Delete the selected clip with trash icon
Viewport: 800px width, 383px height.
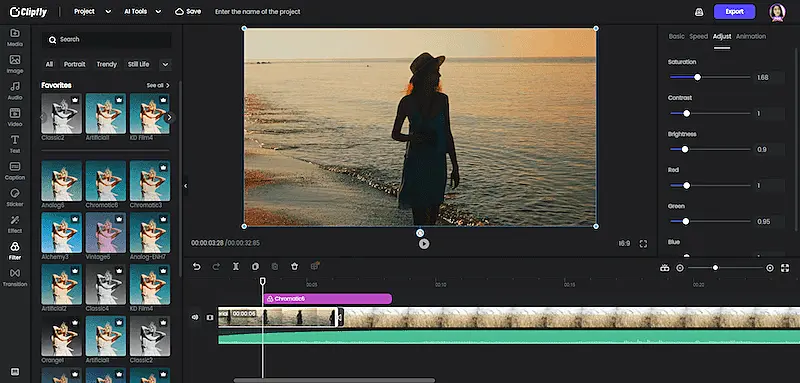click(x=294, y=266)
